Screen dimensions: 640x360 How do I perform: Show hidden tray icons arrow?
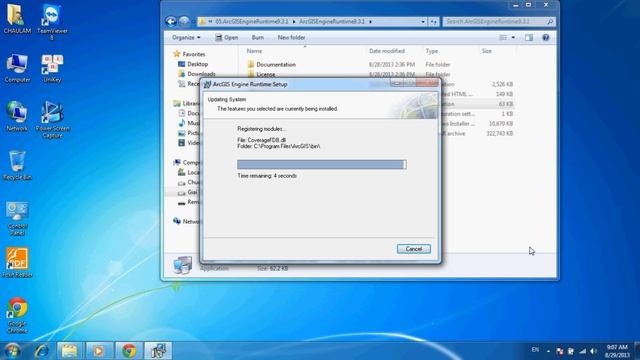click(x=548, y=351)
